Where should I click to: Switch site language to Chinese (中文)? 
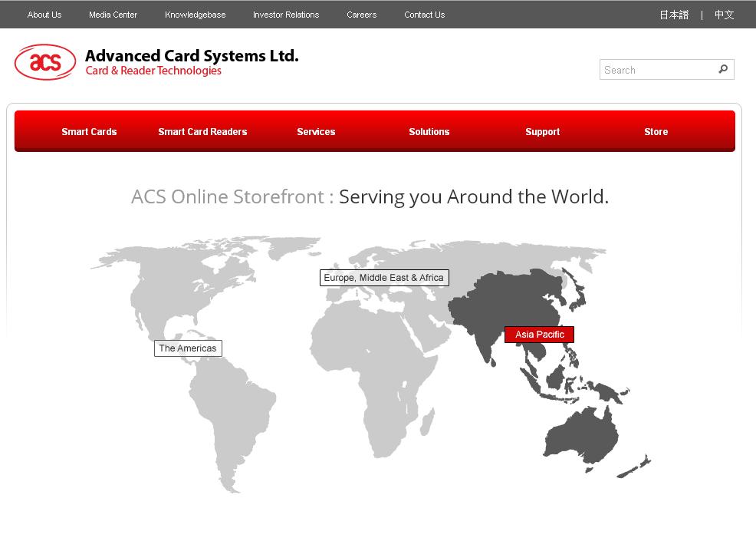(724, 15)
